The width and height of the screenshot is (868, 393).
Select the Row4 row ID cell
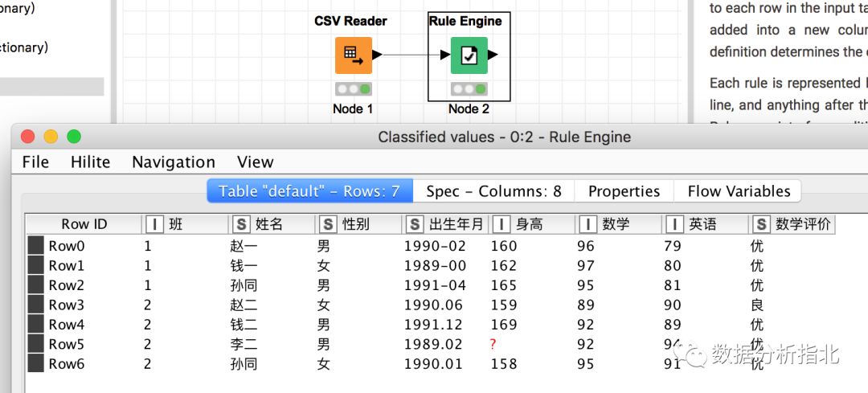(67, 325)
